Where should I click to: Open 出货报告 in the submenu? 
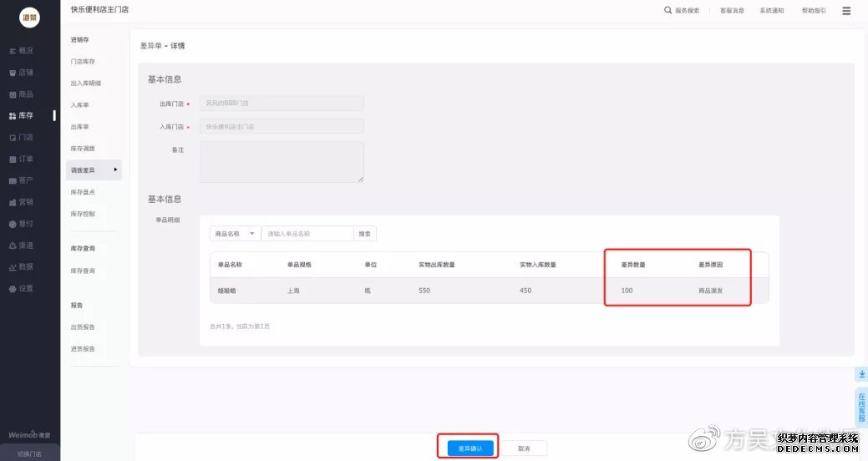(83, 327)
